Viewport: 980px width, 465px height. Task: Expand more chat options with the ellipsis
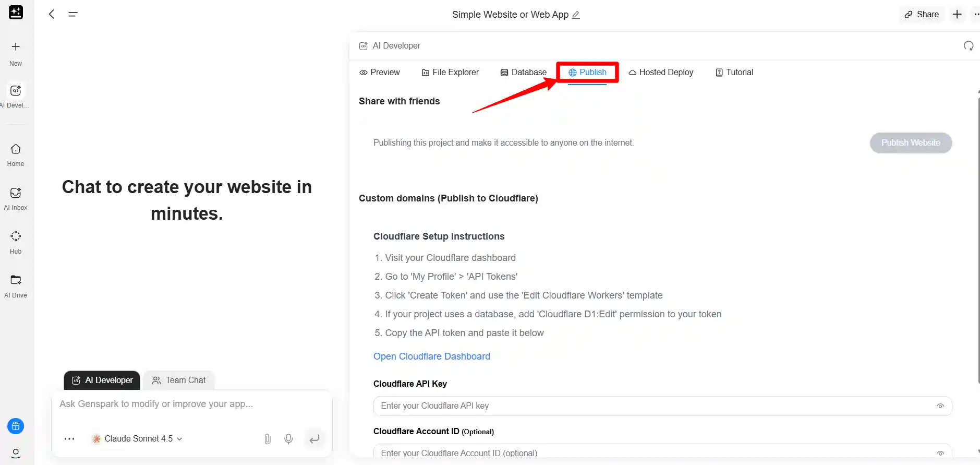click(x=69, y=439)
